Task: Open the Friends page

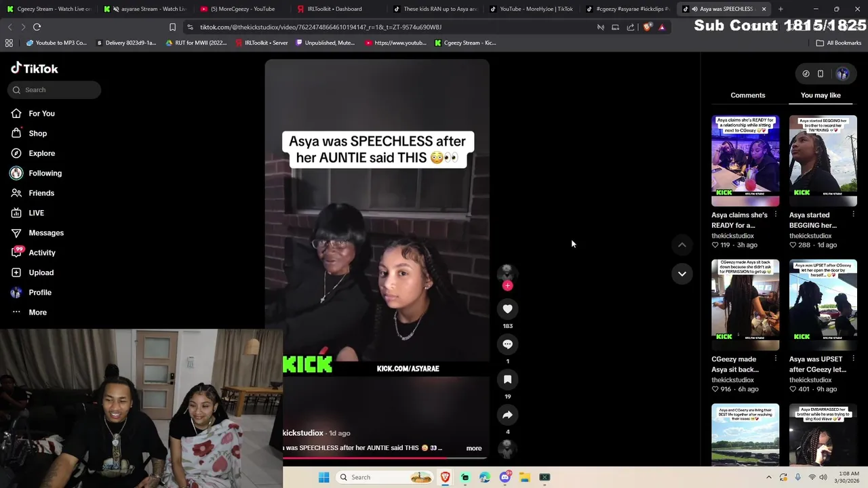Action: pos(41,193)
